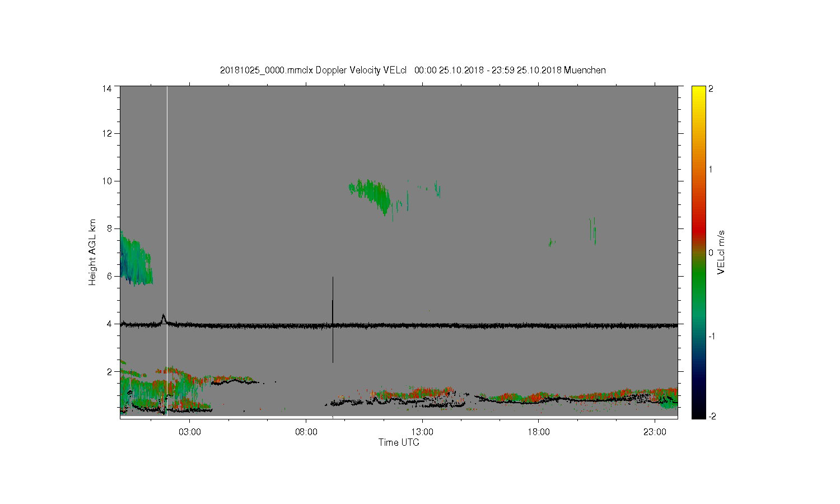Image resolution: width=840 pixels, height=504 pixels.
Task: Click the 13:00 time tick label
Action: (x=422, y=432)
